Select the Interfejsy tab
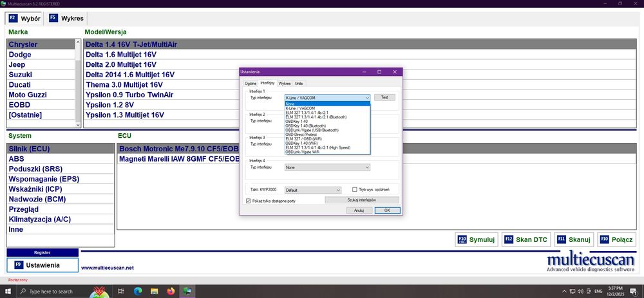This screenshot has height=298, width=644. 268,83
